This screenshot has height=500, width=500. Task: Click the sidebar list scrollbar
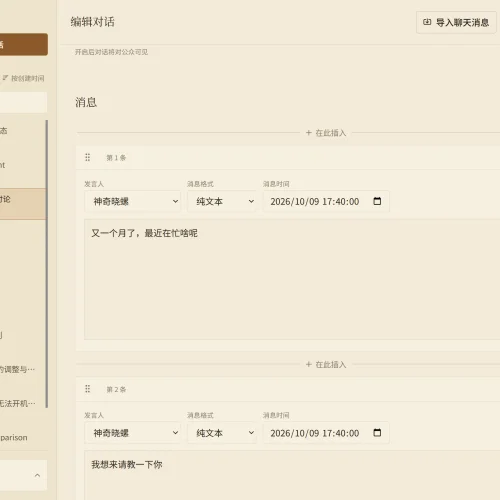(x=47, y=263)
